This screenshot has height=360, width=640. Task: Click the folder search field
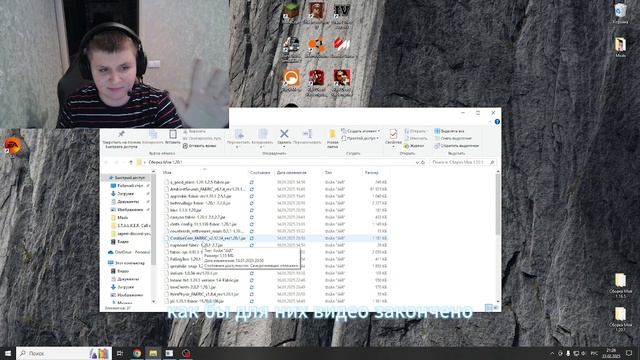(x=463, y=162)
